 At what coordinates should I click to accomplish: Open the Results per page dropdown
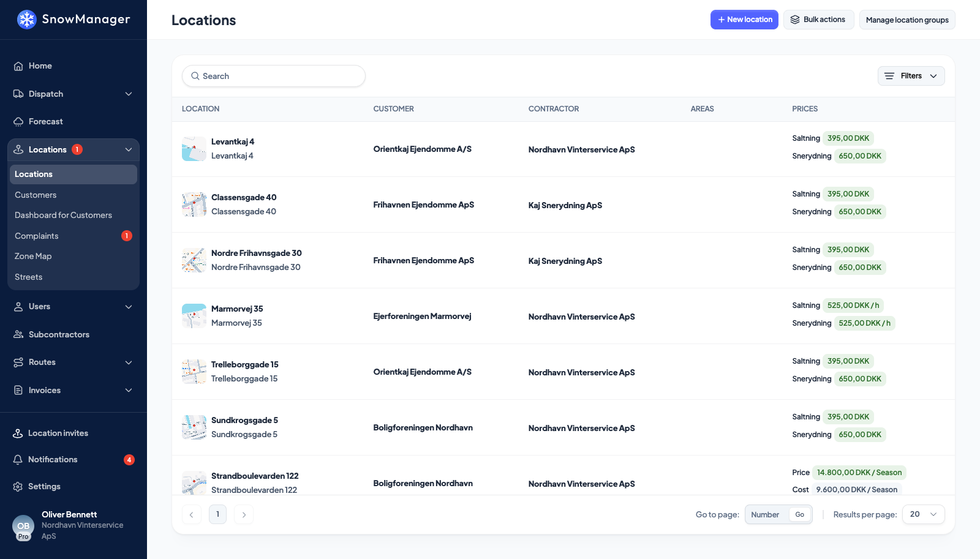[924, 514]
